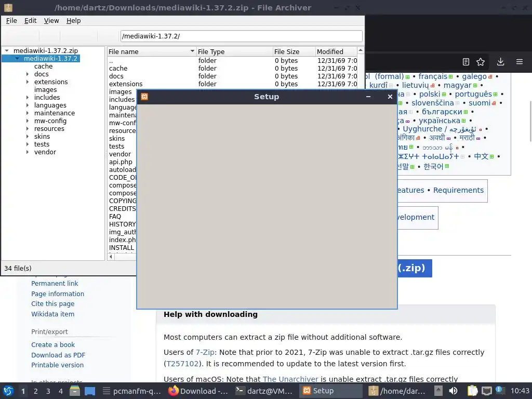Expand the languages folder in tree

pos(28,105)
